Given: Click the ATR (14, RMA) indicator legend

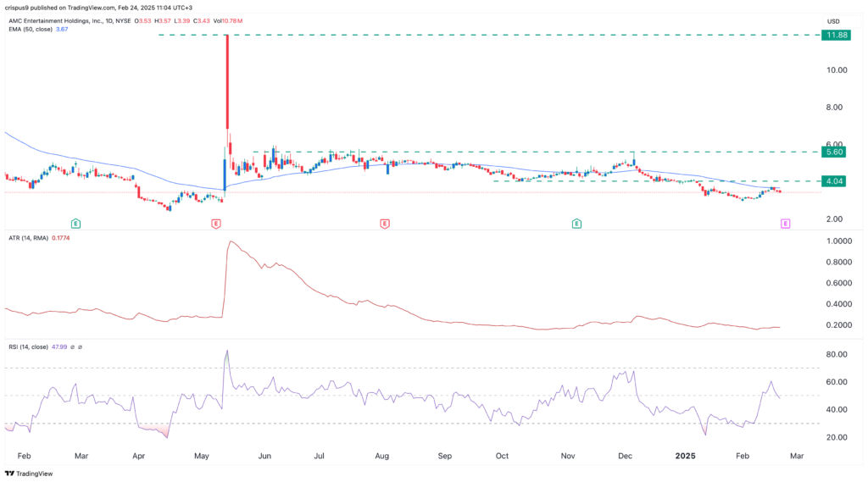Looking at the screenshot, I should coord(28,238).
